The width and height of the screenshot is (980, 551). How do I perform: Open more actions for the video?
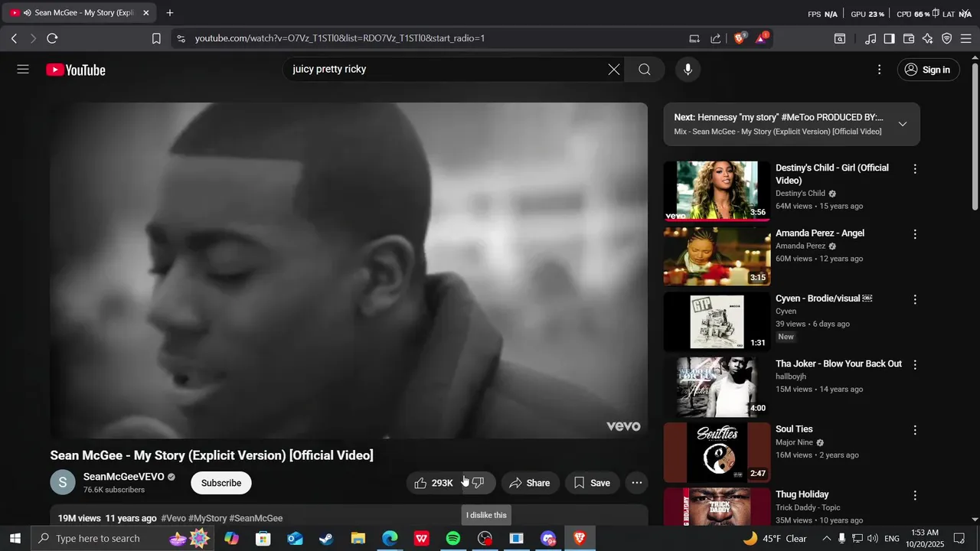[637, 483]
